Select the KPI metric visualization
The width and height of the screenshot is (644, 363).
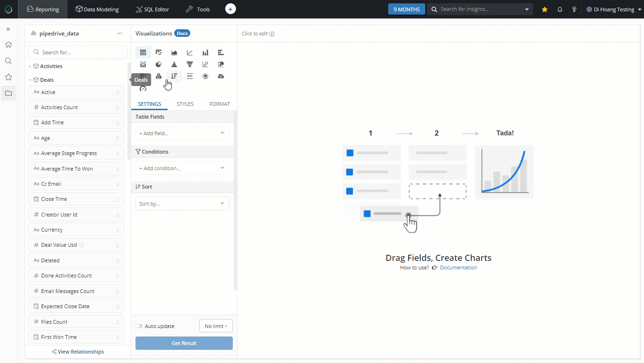[190, 76]
